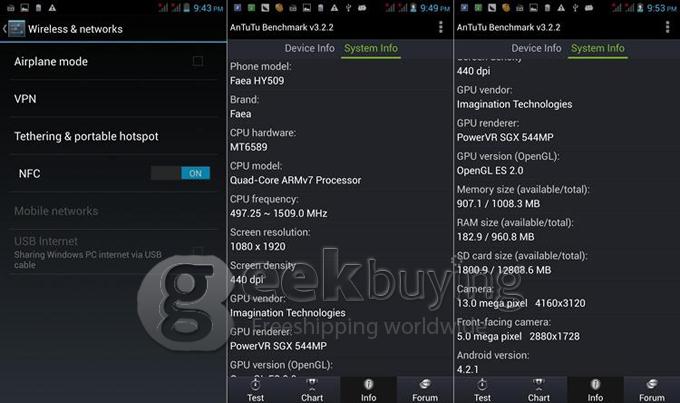This screenshot has width=680, height=403.
Task: Turn off the NFC switch
Action: click(x=180, y=173)
